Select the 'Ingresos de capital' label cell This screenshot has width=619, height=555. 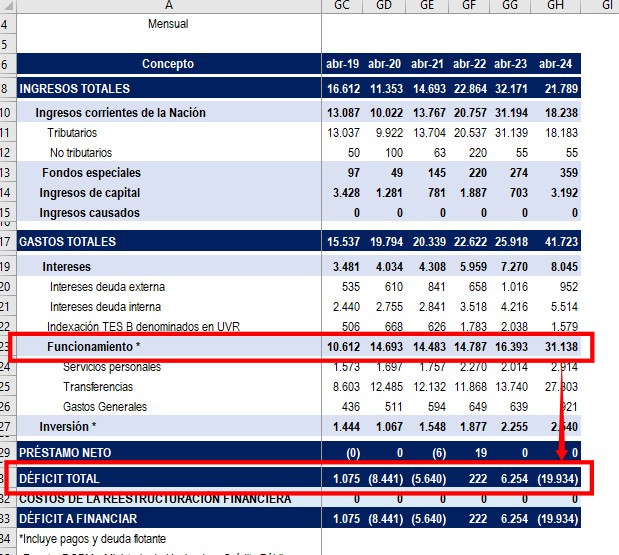(x=169, y=193)
